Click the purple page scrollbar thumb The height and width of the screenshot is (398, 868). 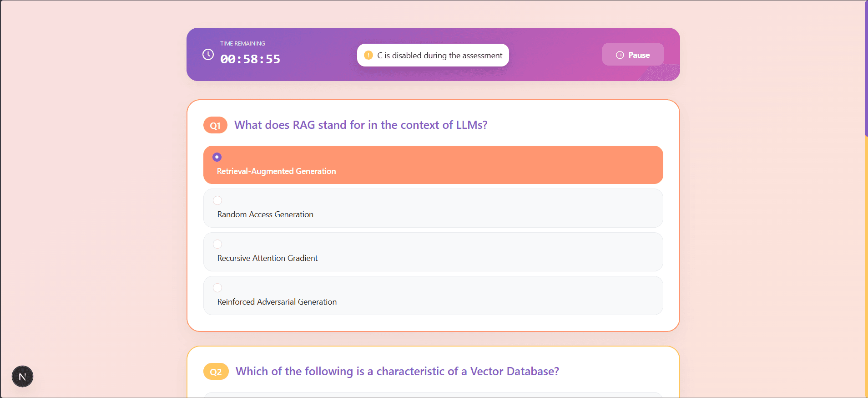pyautogui.click(x=866, y=68)
